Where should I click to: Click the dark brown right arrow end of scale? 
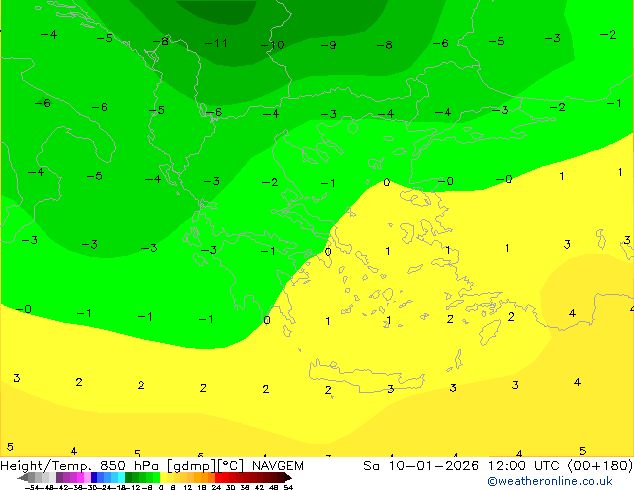pos(288,477)
